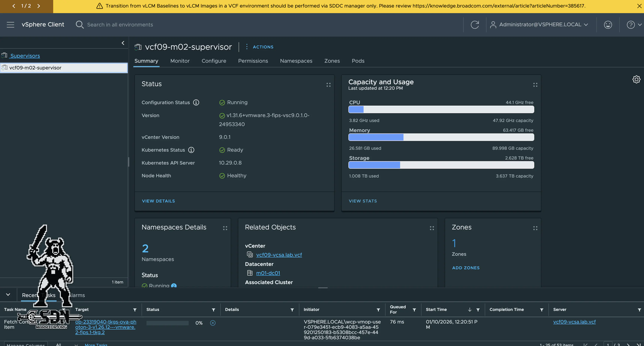Click the smiley feedback icon
Viewport: 644px width, 346px height.
click(608, 25)
